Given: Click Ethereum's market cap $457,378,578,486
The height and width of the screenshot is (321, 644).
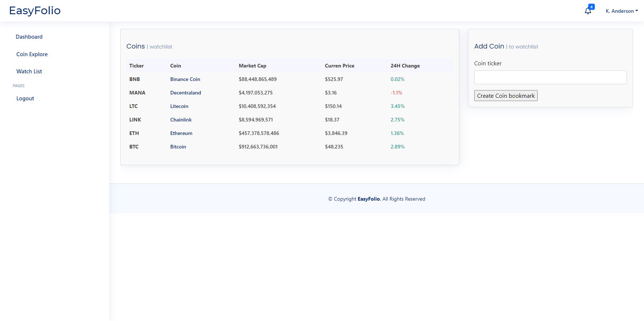Looking at the screenshot, I should 259,133.
